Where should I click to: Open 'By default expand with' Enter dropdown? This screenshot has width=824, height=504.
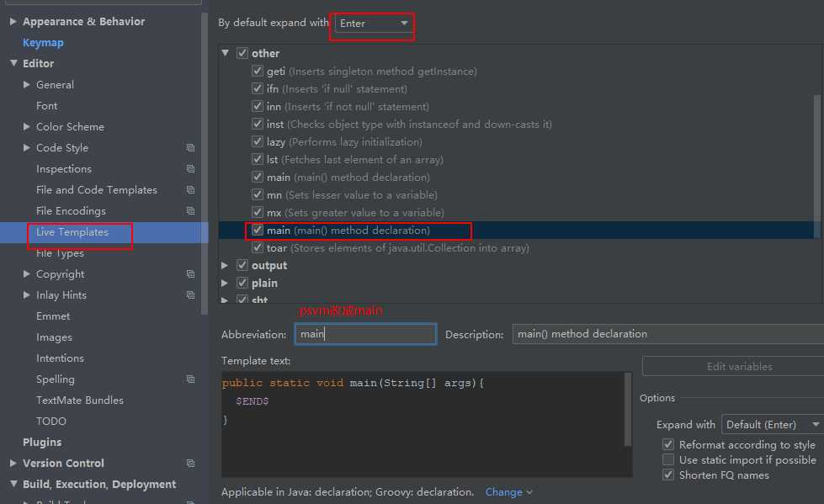coord(374,23)
